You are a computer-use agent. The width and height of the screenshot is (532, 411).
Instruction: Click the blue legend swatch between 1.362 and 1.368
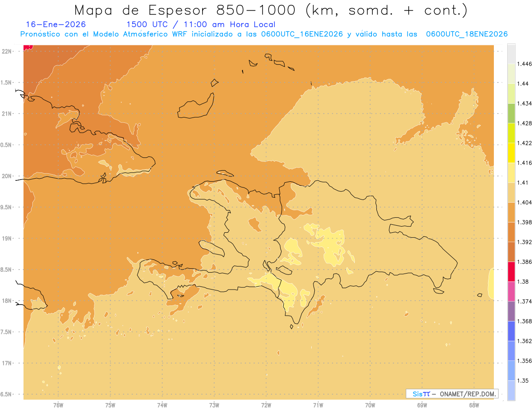pos(511,331)
